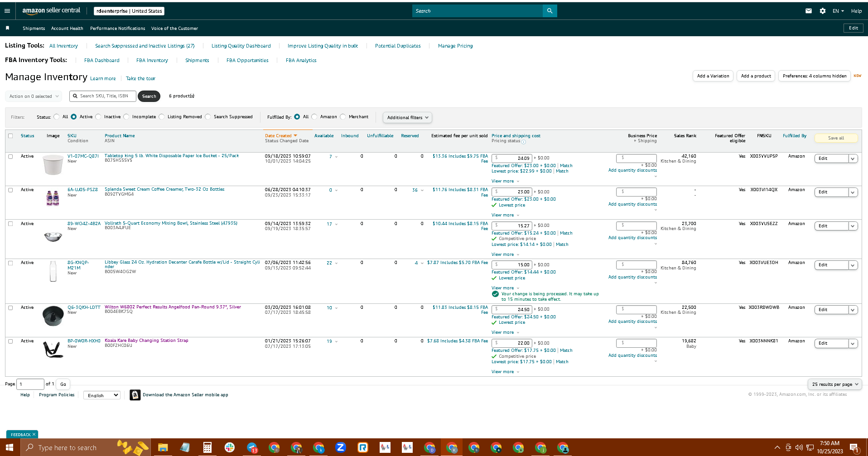Image resolution: width=868 pixels, height=456 pixels.
Task: Click the Libbey glass carafe thumbnail
Action: click(x=53, y=271)
